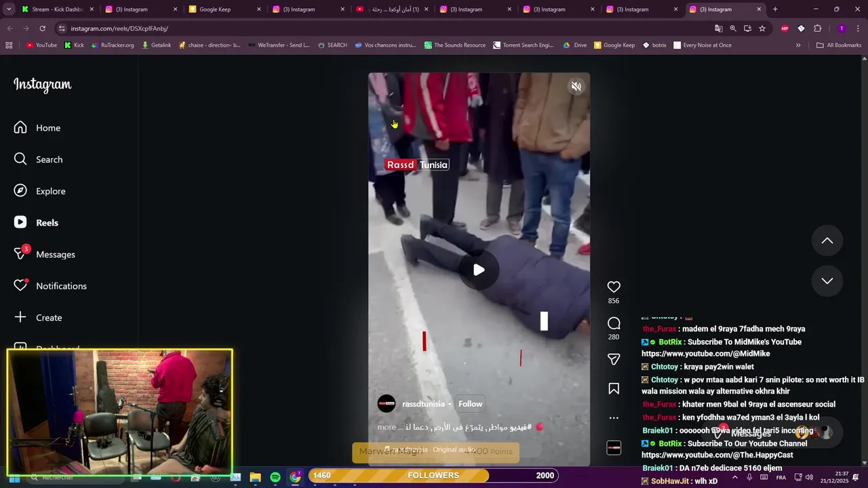Image resolution: width=868 pixels, height=488 pixels.
Task: Open the taskbar volume control
Action: 809,477
